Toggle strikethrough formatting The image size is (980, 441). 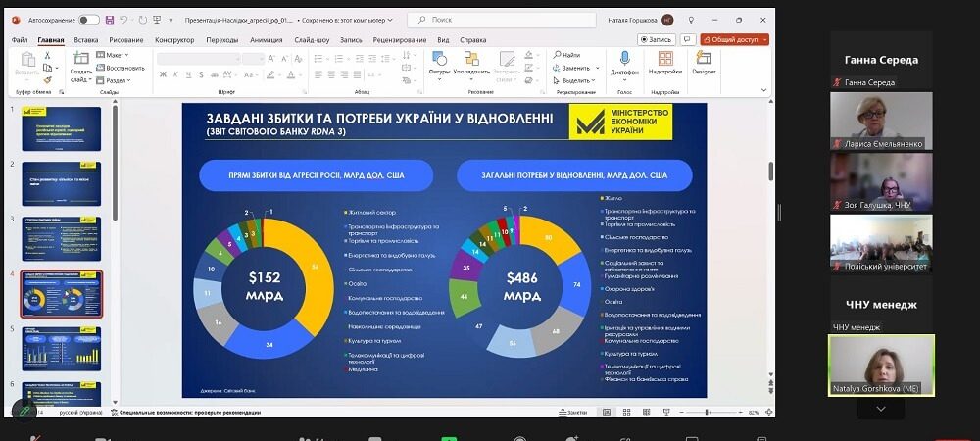click(x=216, y=74)
